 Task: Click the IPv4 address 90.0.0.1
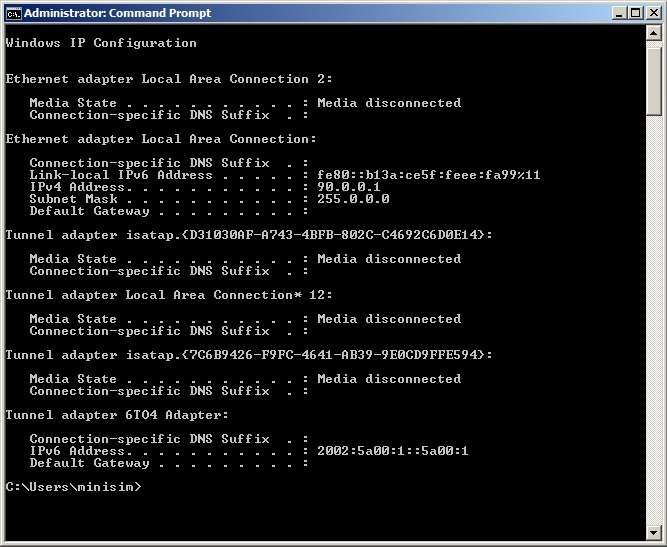click(349, 187)
